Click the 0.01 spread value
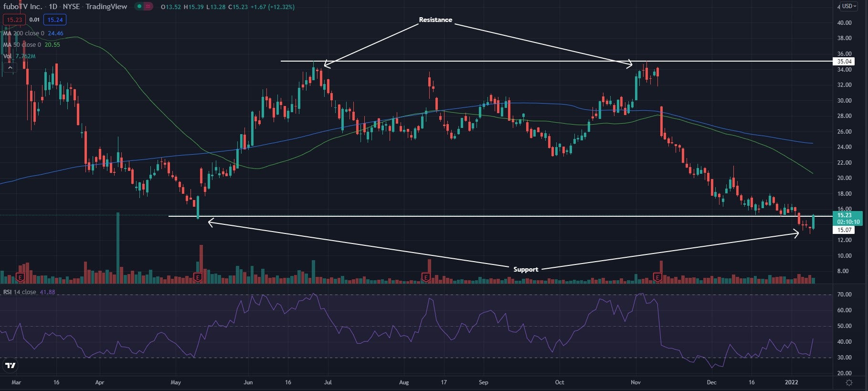 tap(34, 20)
